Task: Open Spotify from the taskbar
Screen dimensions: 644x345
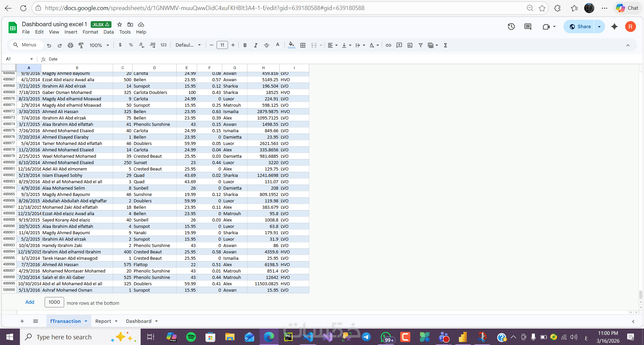Action: point(191,337)
